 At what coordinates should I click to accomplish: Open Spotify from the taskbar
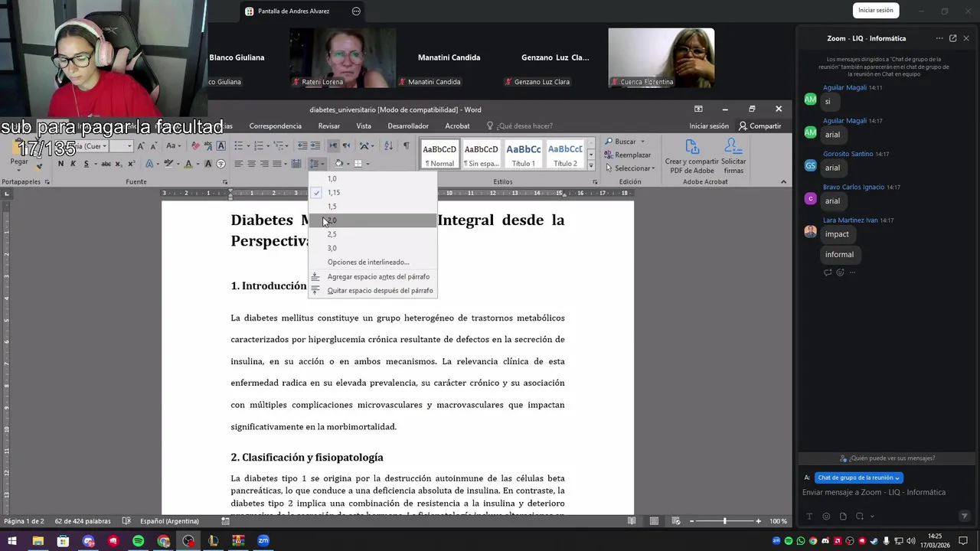tap(139, 541)
